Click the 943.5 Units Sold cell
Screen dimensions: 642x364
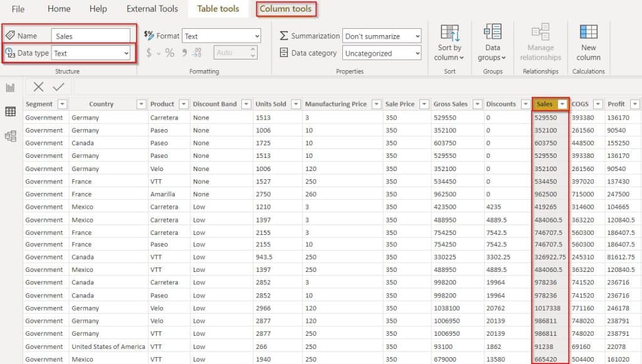(x=264, y=257)
